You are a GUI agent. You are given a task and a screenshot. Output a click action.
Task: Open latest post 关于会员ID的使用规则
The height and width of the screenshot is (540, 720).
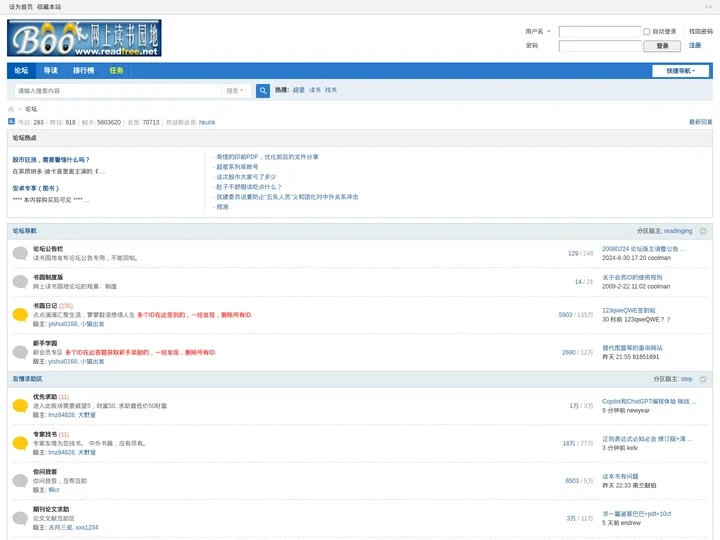(632, 277)
